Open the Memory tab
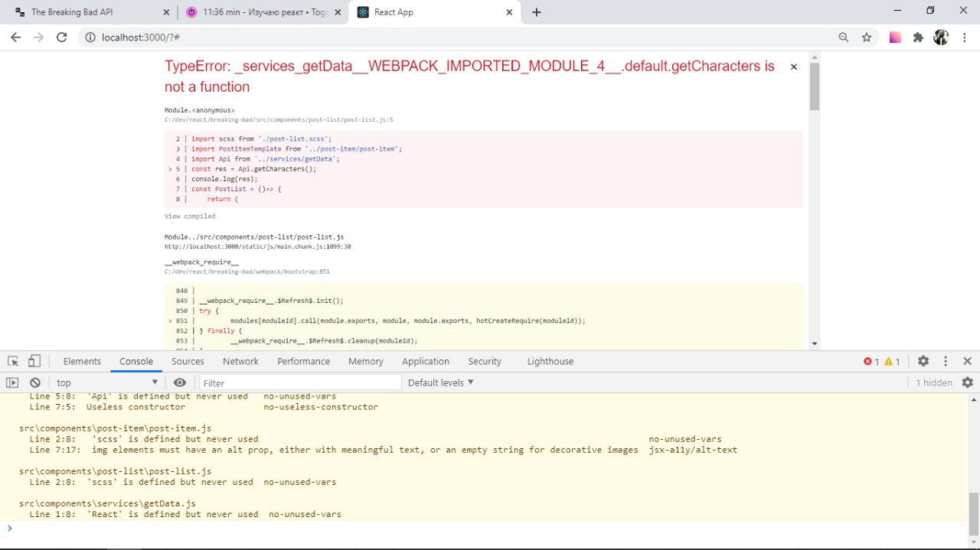Viewport: 980px width, 550px height. [x=365, y=361]
